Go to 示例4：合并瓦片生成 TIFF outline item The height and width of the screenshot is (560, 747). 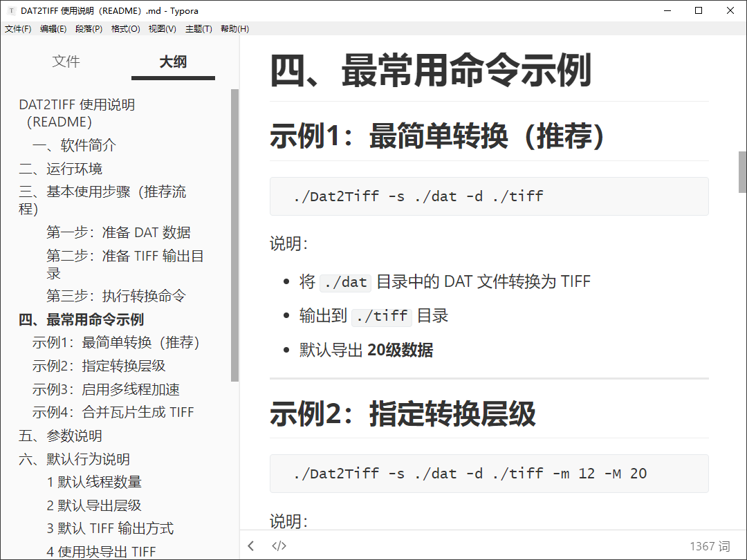coord(113,412)
